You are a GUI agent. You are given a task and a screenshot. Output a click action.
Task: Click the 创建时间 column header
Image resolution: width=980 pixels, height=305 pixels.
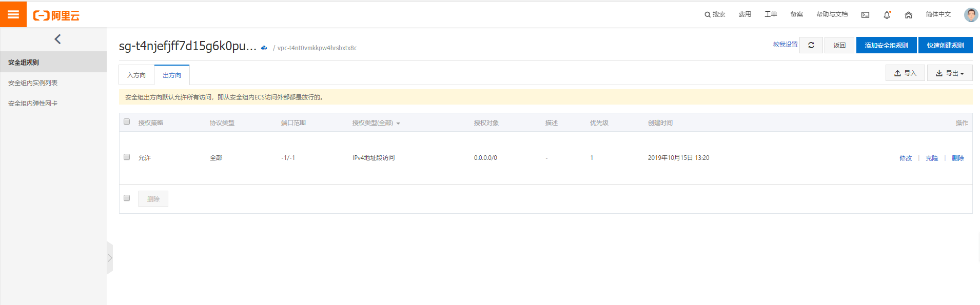click(x=660, y=123)
